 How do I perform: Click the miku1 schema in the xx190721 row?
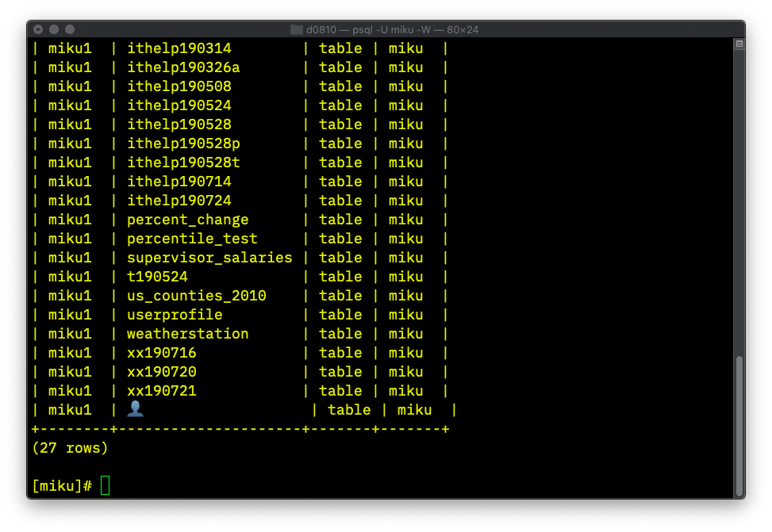tap(70, 391)
